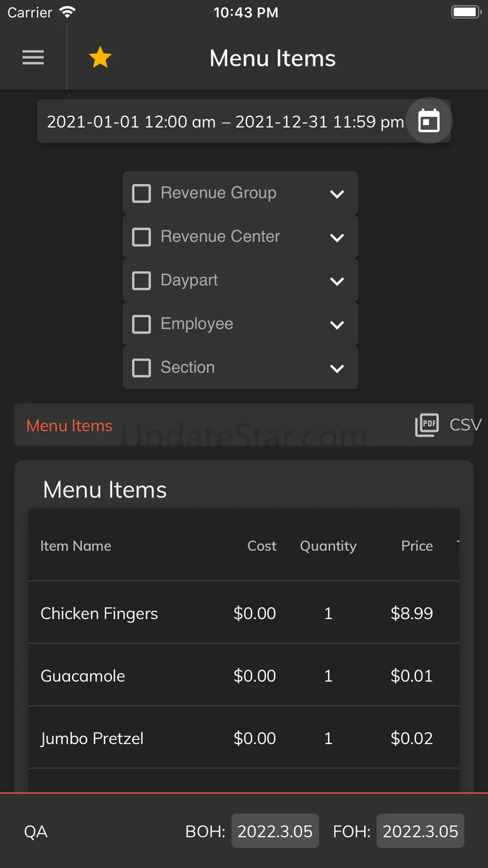This screenshot has height=868, width=488.
Task: Tap the BOH version 2022.3.05 button
Action: point(275,831)
